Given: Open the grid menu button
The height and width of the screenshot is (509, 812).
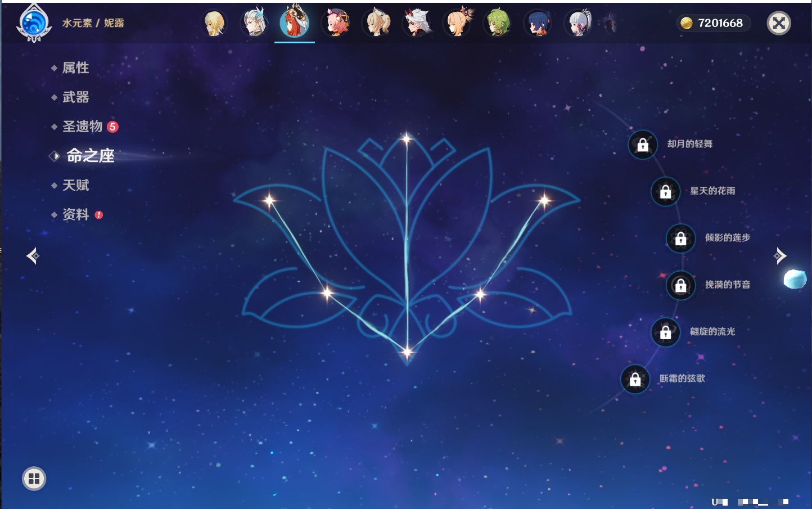Looking at the screenshot, I should tap(34, 479).
